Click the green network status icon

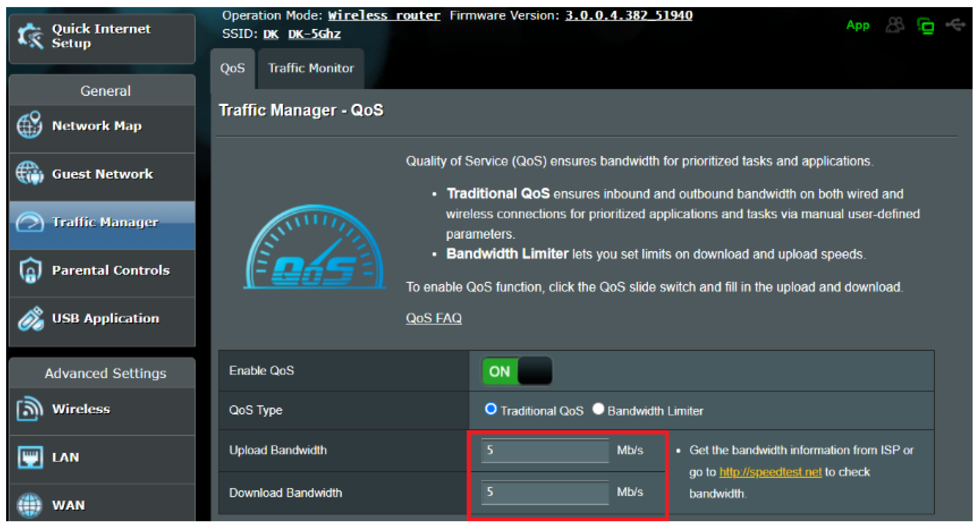[926, 26]
